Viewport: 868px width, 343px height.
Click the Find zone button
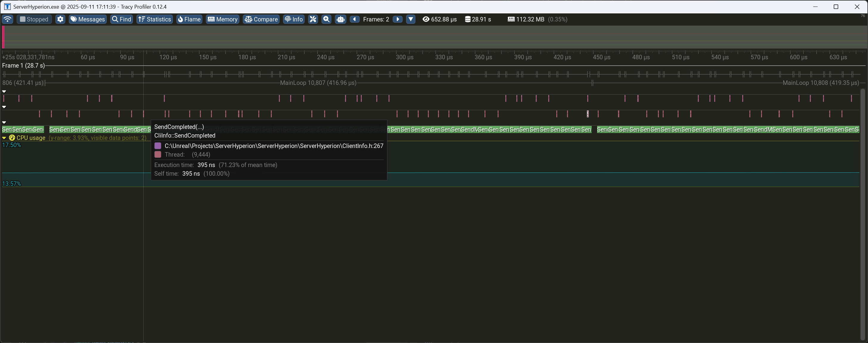[121, 19]
